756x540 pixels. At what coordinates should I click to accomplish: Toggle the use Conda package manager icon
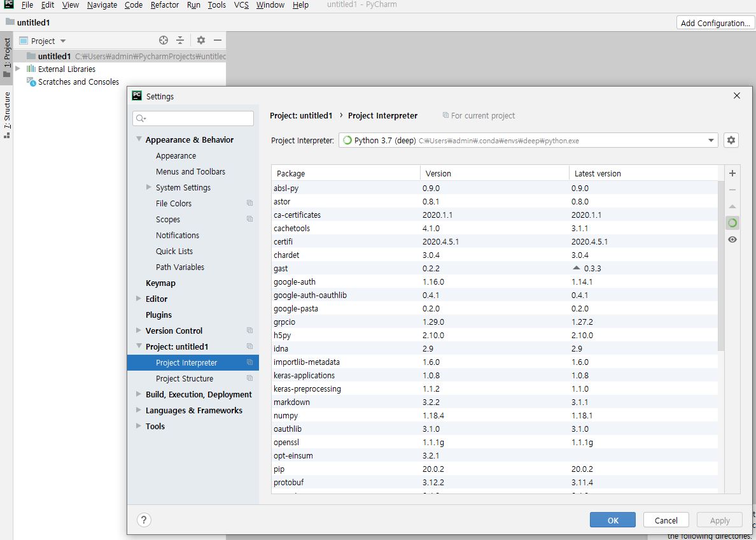tap(732, 223)
